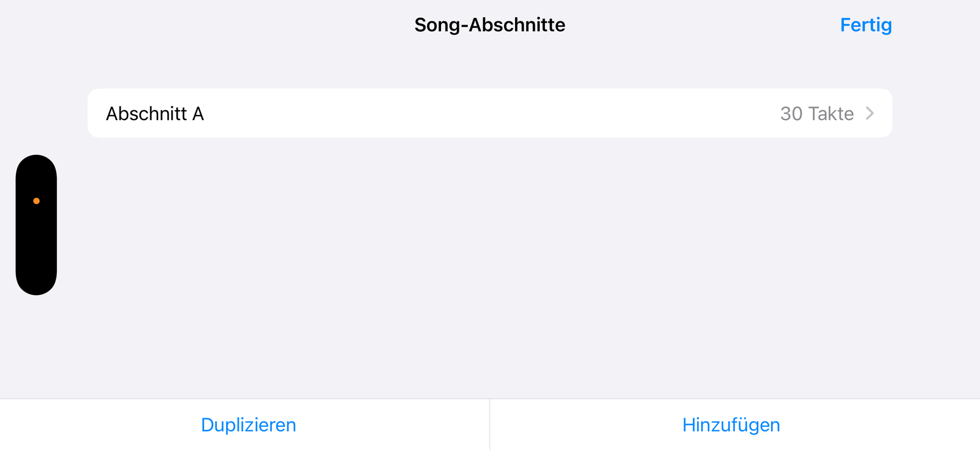Image resolution: width=980 pixels, height=450 pixels.
Task: Click the gray disclosure chevron in the row
Action: click(870, 113)
